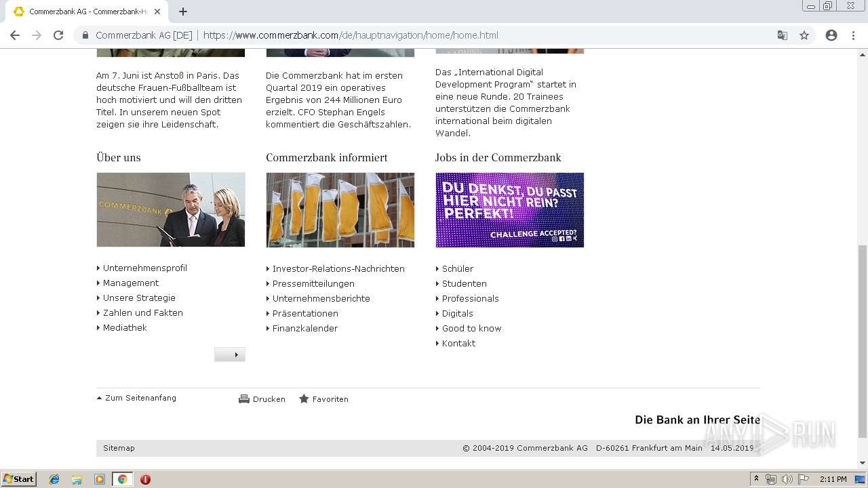The width and height of the screenshot is (868, 488).
Task: Open the Über uns image thumbnail
Action: [x=171, y=209]
